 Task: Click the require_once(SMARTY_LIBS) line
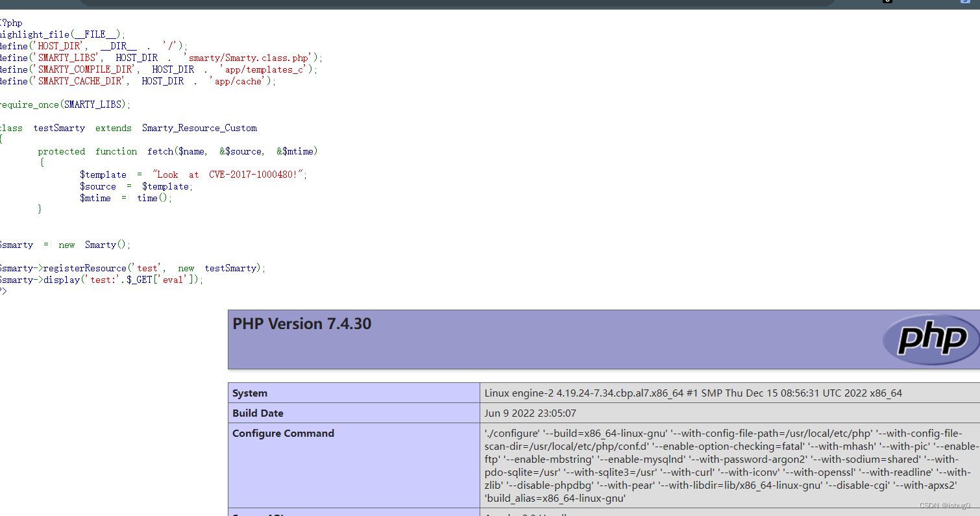click(66, 104)
